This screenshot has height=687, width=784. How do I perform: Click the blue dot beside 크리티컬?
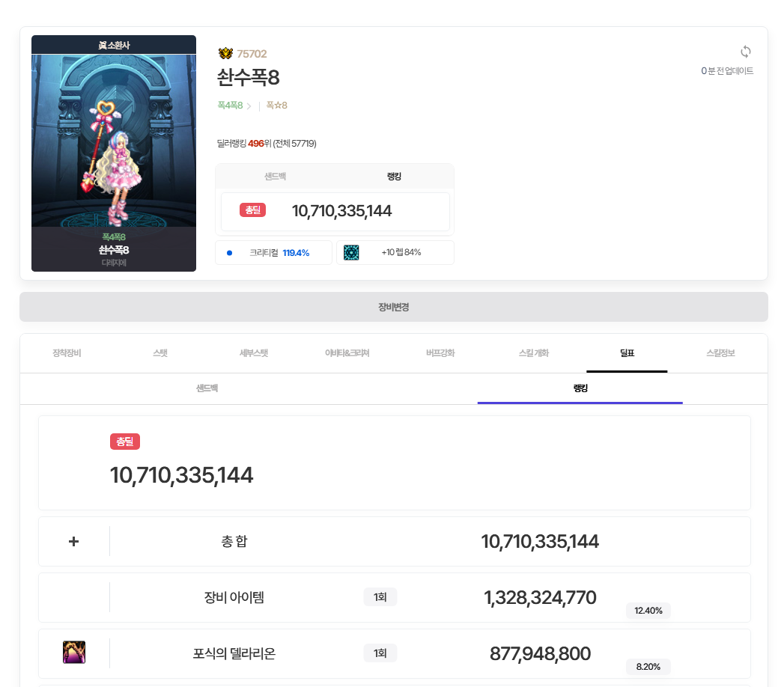point(229,253)
